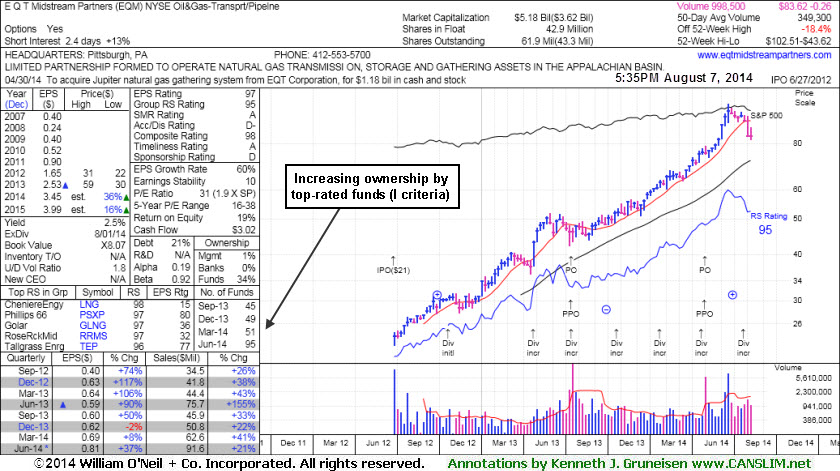
Task: Open the RRMS symbol link
Action: (93, 336)
